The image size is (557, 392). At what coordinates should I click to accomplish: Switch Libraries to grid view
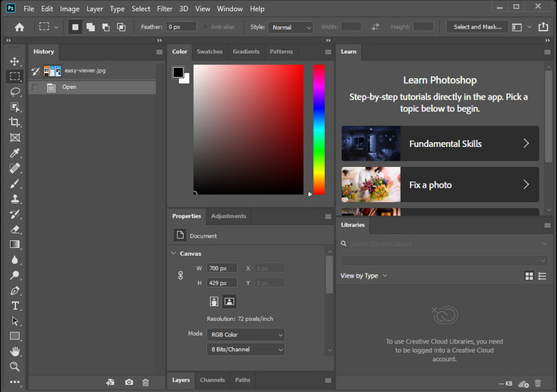coord(529,276)
